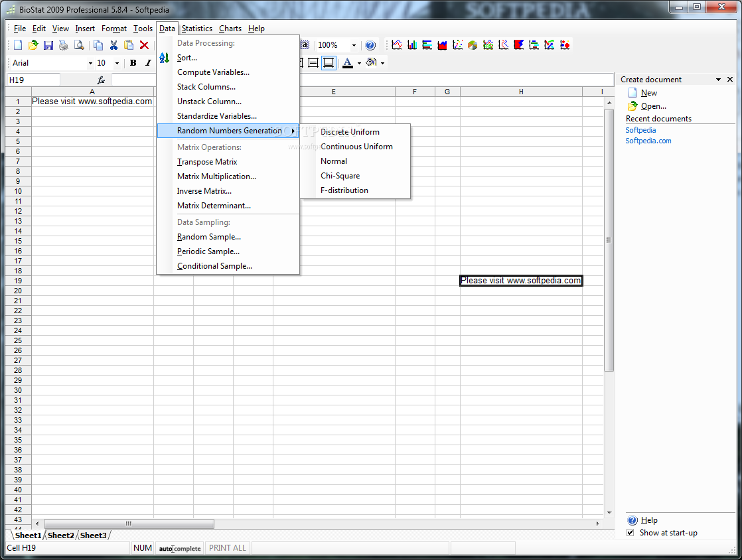Open the font color dropdown arrow
The image size is (742, 560).
tap(359, 63)
